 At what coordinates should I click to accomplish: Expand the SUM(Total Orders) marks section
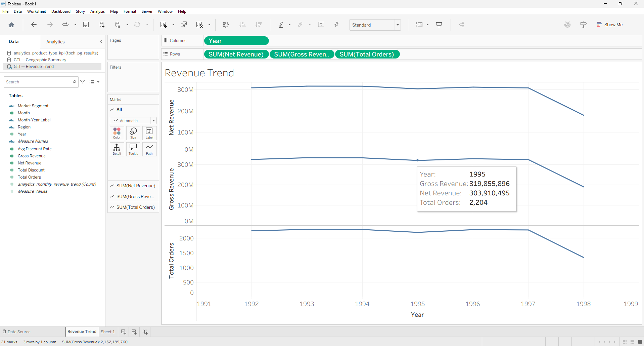[133, 207]
